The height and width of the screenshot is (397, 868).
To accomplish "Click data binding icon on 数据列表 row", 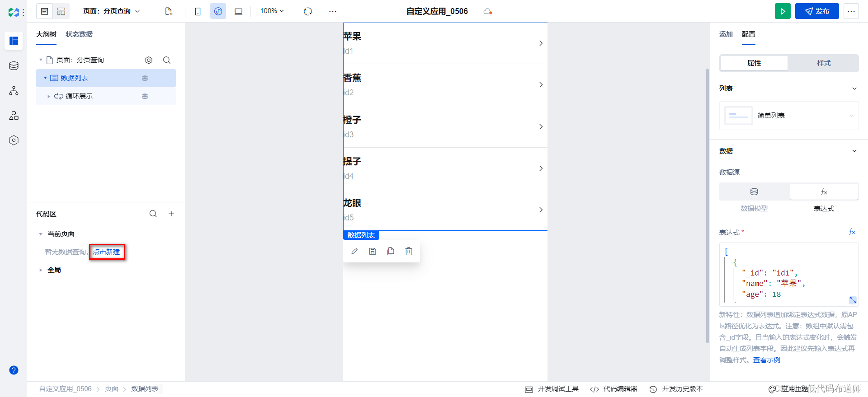I will click(145, 78).
